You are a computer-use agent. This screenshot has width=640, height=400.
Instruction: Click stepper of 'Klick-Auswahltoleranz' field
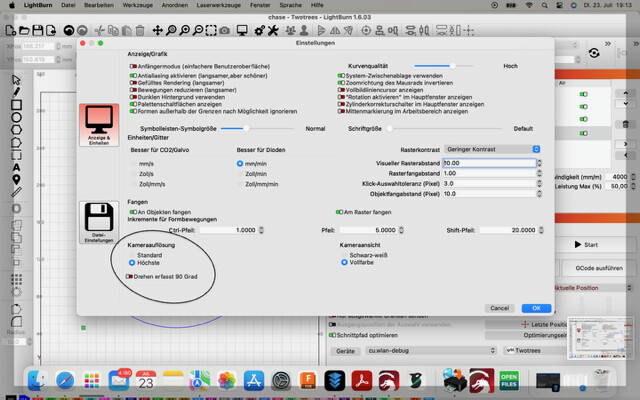pos(539,183)
